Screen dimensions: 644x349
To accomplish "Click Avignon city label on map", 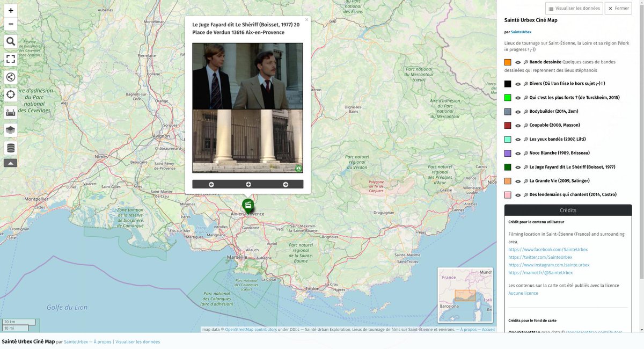I will pos(162,136).
